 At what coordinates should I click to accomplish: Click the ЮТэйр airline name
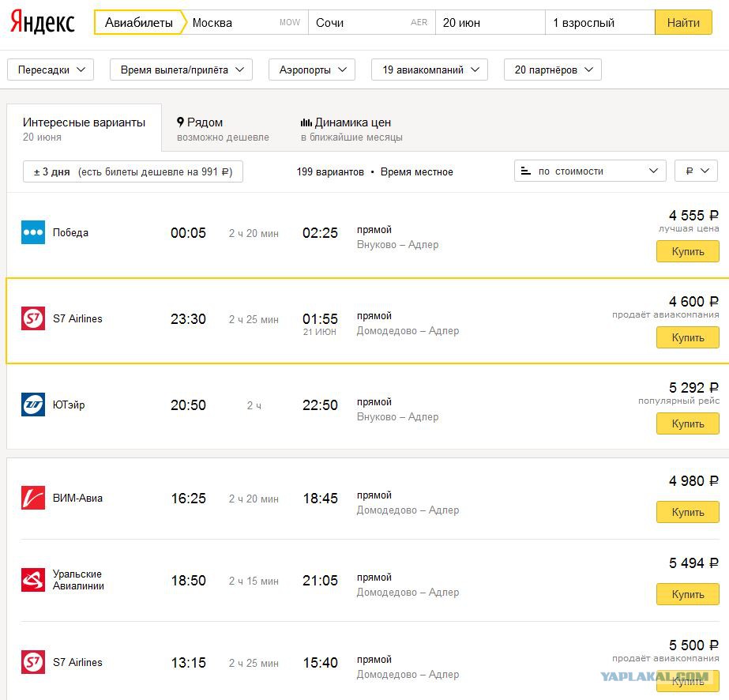[69, 405]
